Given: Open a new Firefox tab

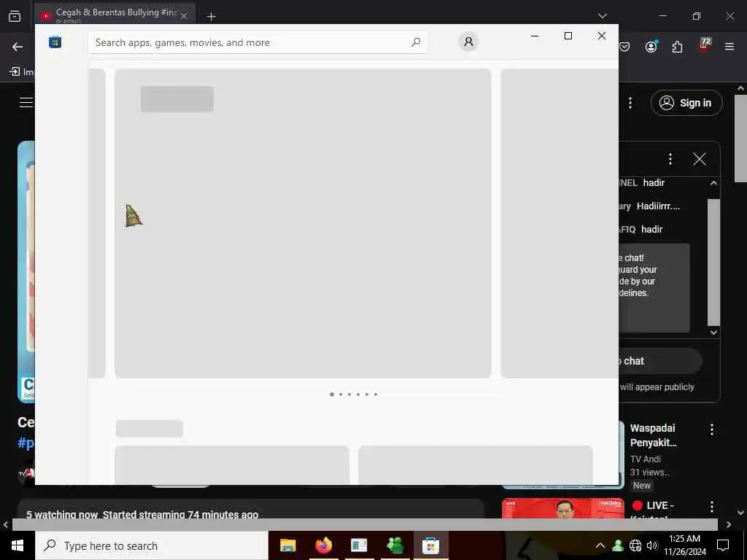Looking at the screenshot, I should (x=211, y=16).
